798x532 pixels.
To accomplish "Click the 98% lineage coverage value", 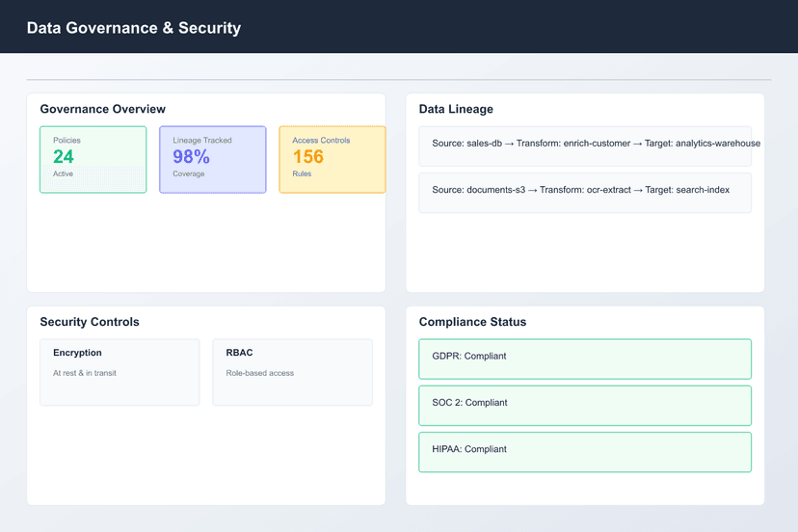I will pyautogui.click(x=192, y=157).
